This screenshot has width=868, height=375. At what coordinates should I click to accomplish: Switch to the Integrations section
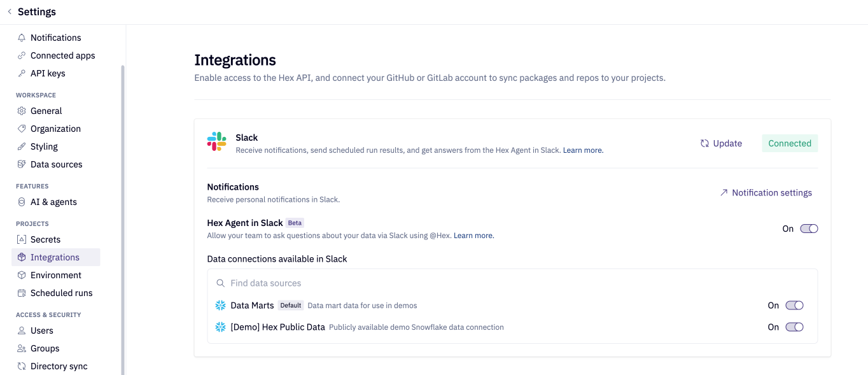coord(56,257)
